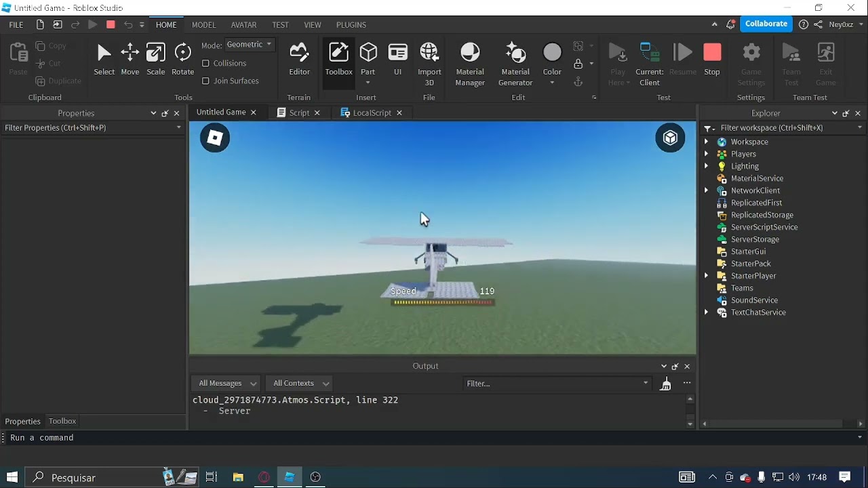Open the Roblox menu icon in viewport
Screen dimensions: 868x488
(x=215, y=138)
